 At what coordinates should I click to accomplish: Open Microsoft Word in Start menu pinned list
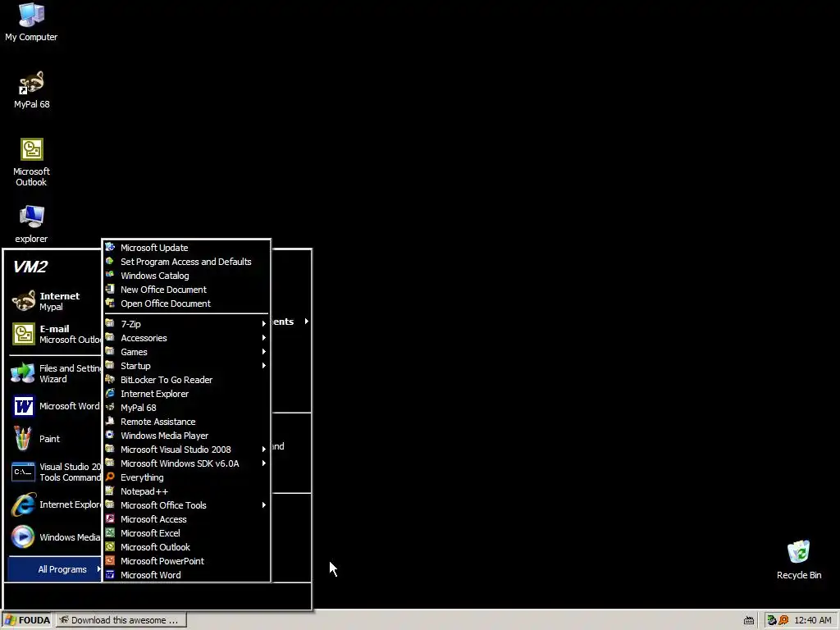tap(55, 406)
